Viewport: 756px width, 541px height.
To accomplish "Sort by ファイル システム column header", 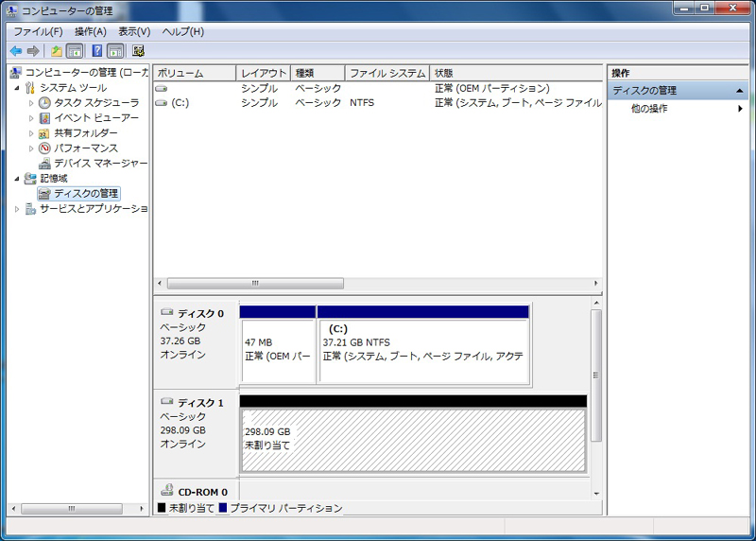I will tap(387, 74).
